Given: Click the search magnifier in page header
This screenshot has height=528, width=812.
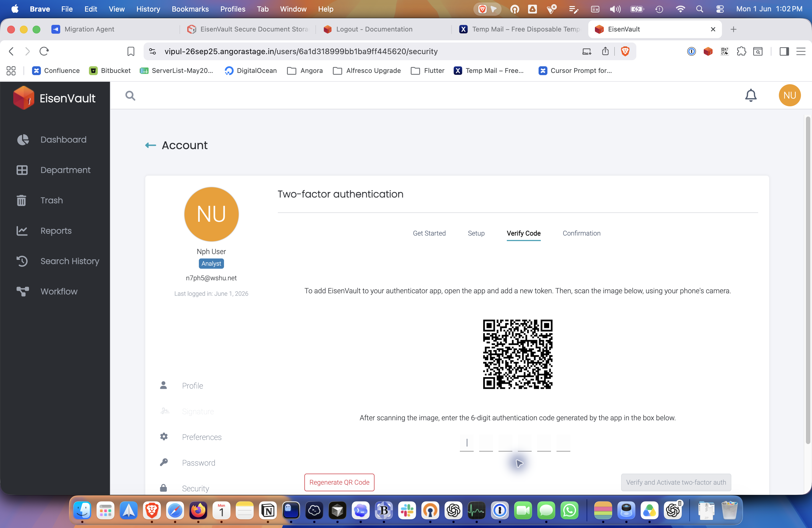Looking at the screenshot, I should (x=130, y=96).
